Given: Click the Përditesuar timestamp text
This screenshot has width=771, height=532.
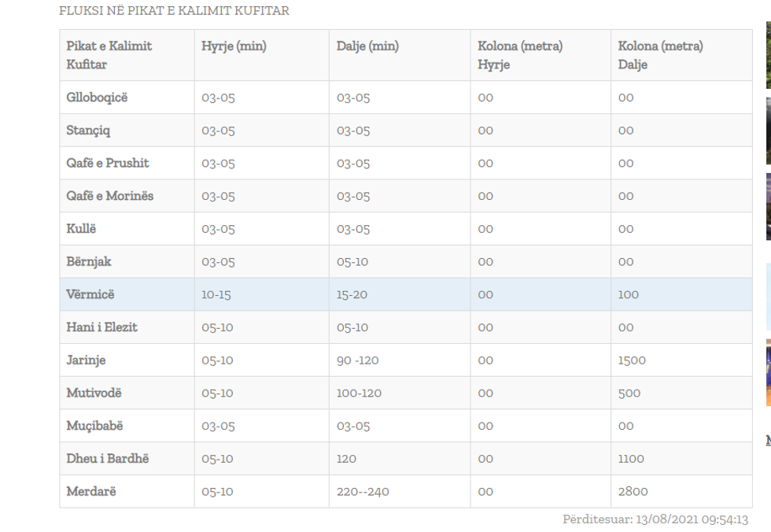Looking at the screenshot, I should (656, 519).
